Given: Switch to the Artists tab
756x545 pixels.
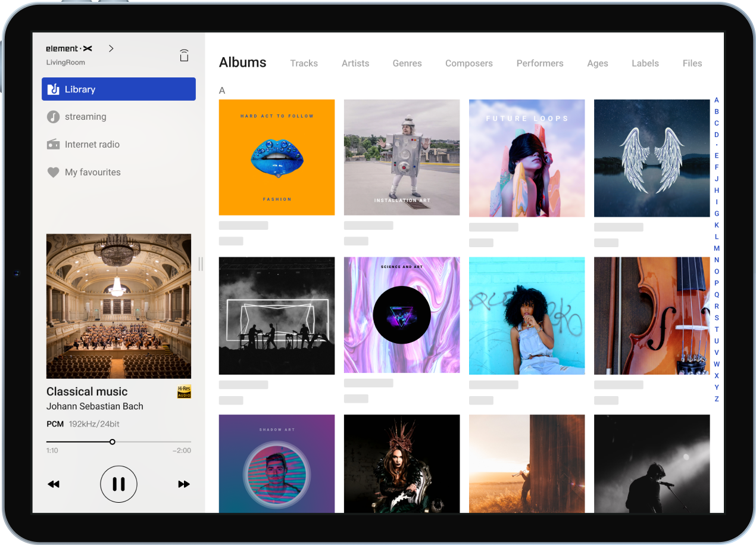Looking at the screenshot, I should 355,63.
